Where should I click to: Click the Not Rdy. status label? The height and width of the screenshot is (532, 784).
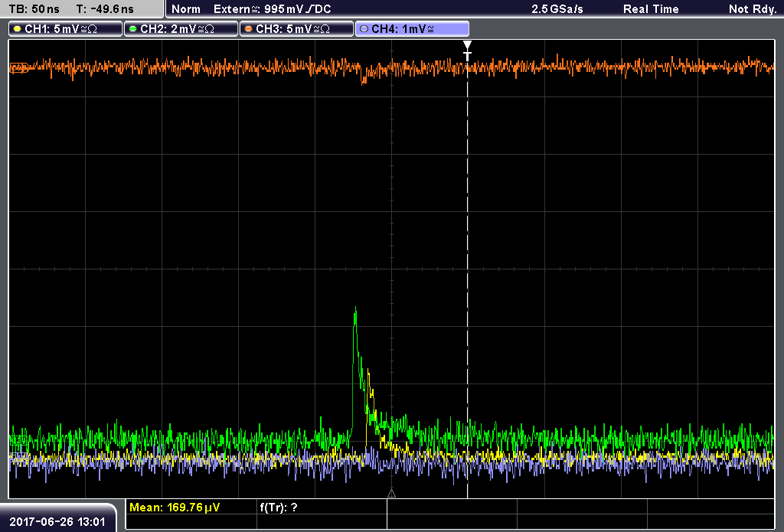(x=753, y=9)
